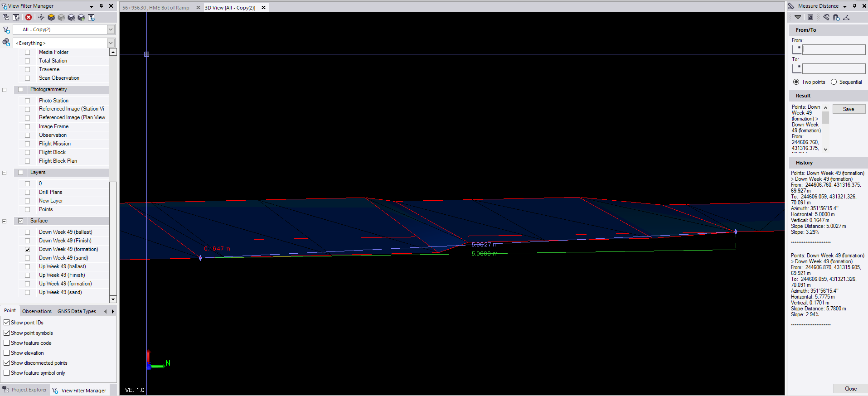Close the 3D View [All - Copy(2)] tab
The height and width of the screenshot is (396, 868).
[x=263, y=8]
